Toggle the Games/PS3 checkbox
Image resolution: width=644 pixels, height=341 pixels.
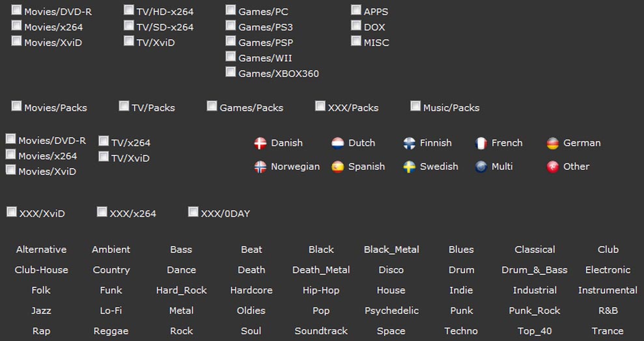click(x=231, y=25)
